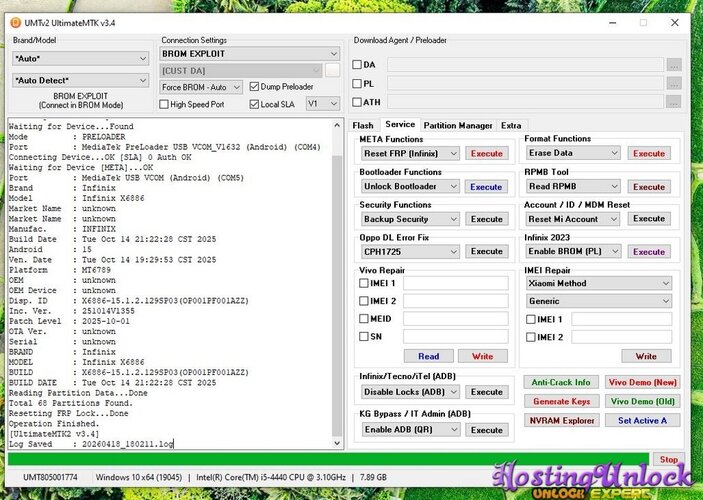Open the Partition Manager tab

click(x=458, y=126)
